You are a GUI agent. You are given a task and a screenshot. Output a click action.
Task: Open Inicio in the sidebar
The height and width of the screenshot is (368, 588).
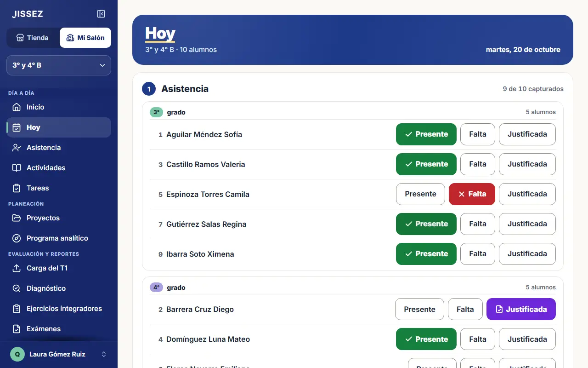tap(59, 107)
